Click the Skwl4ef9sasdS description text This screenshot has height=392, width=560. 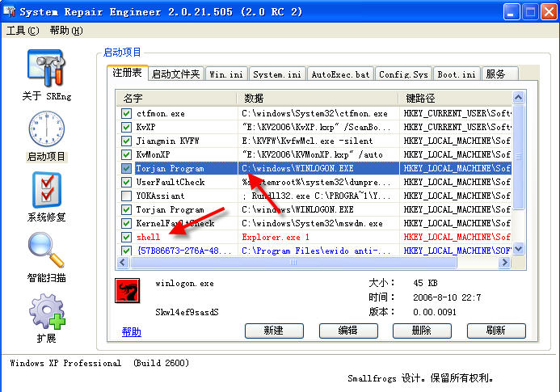[187, 312]
